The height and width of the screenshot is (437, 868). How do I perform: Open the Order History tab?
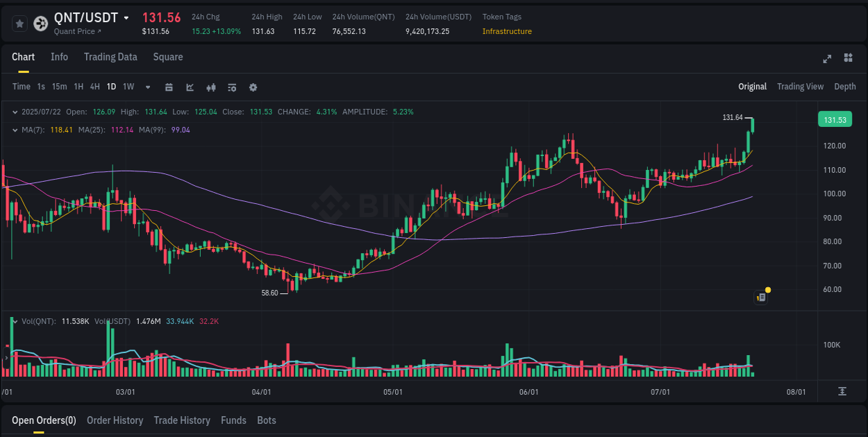click(115, 420)
